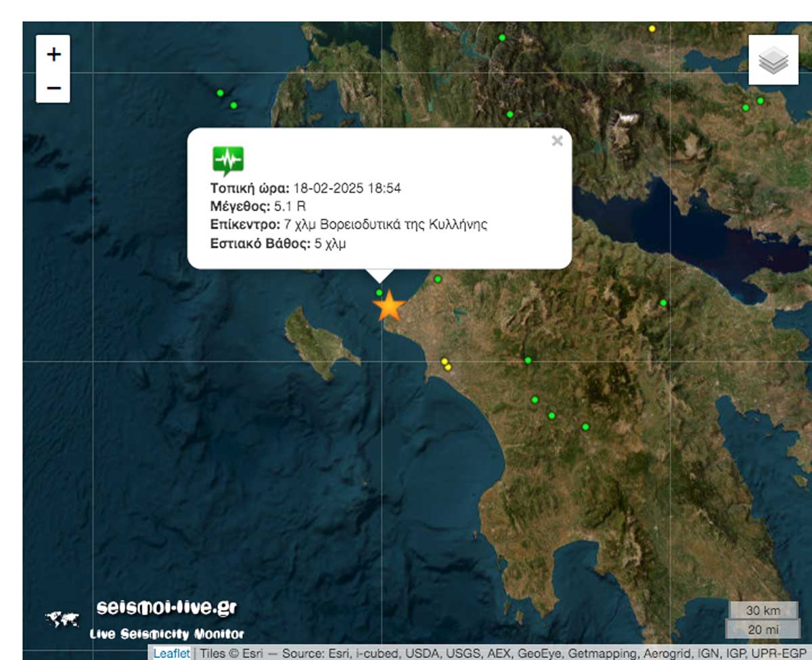Select the lone yellow marker at map top
Image resolution: width=812 pixels, height=660 pixels.
point(652,28)
